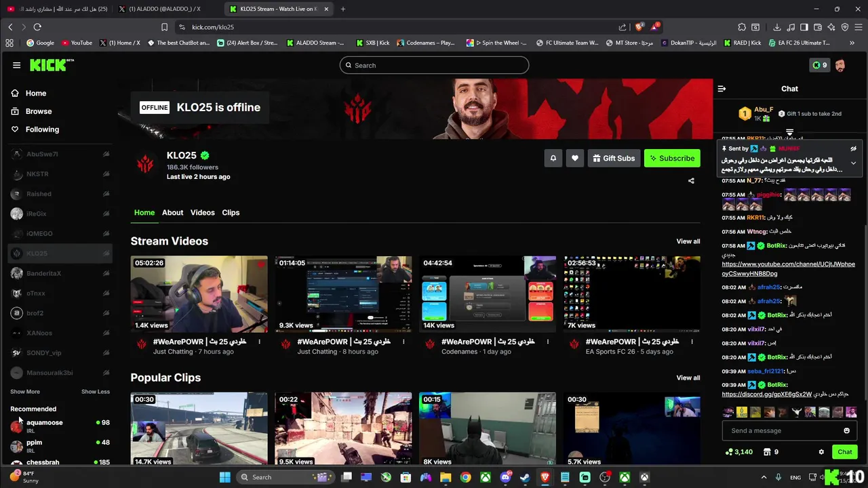The height and width of the screenshot is (488, 868).
Task: Click the Kick search box
Action: pyautogui.click(x=434, y=65)
